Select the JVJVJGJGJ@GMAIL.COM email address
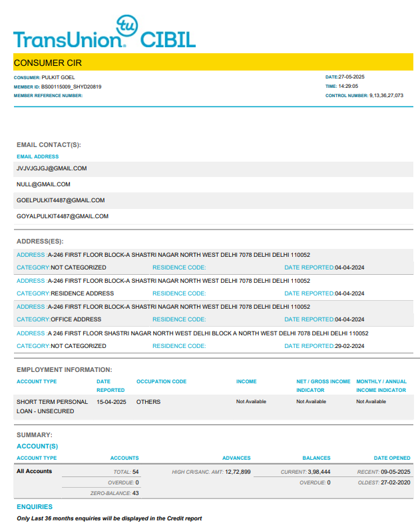Screen dimensions: 420x529 pyautogui.click(x=52, y=168)
